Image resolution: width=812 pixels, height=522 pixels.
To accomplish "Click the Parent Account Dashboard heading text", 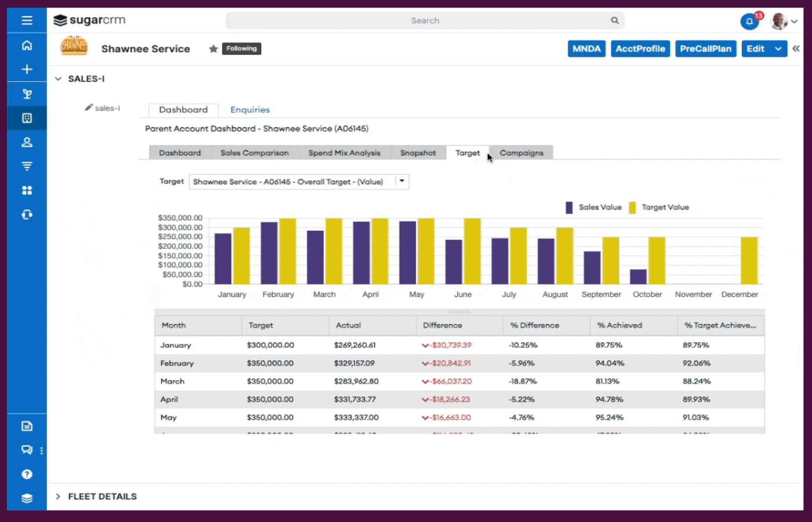I will coord(256,129).
